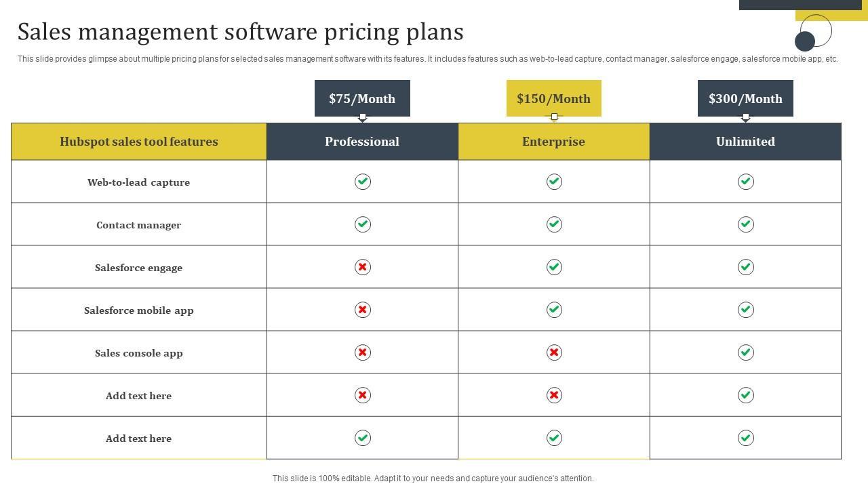Click Professional red cross for Sales console app
Viewport: 868px width, 488px height.
[363, 352]
